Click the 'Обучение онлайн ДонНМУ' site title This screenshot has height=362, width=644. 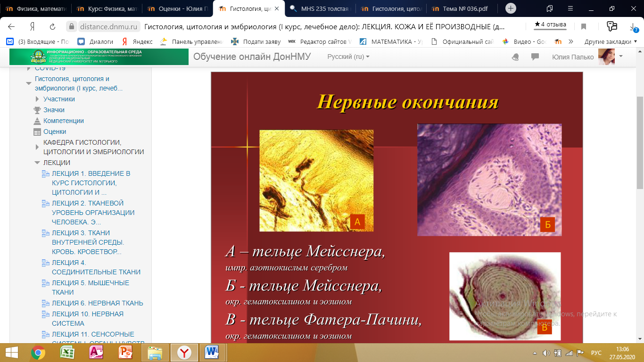point(252,57)
